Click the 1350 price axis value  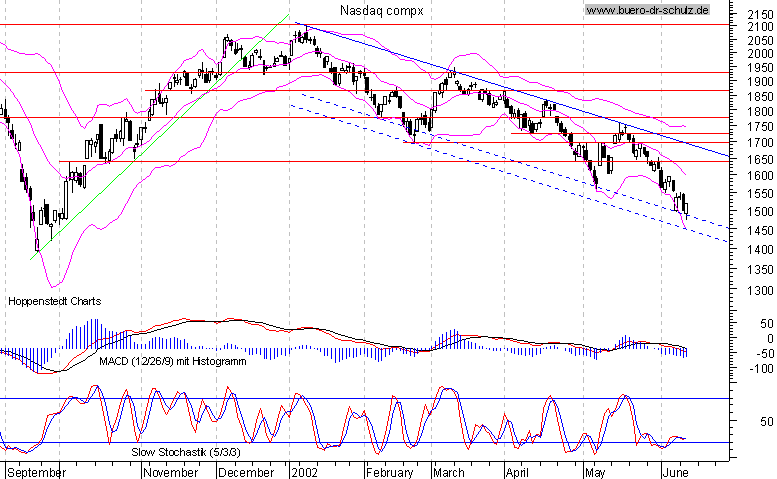tap(760, 269)
